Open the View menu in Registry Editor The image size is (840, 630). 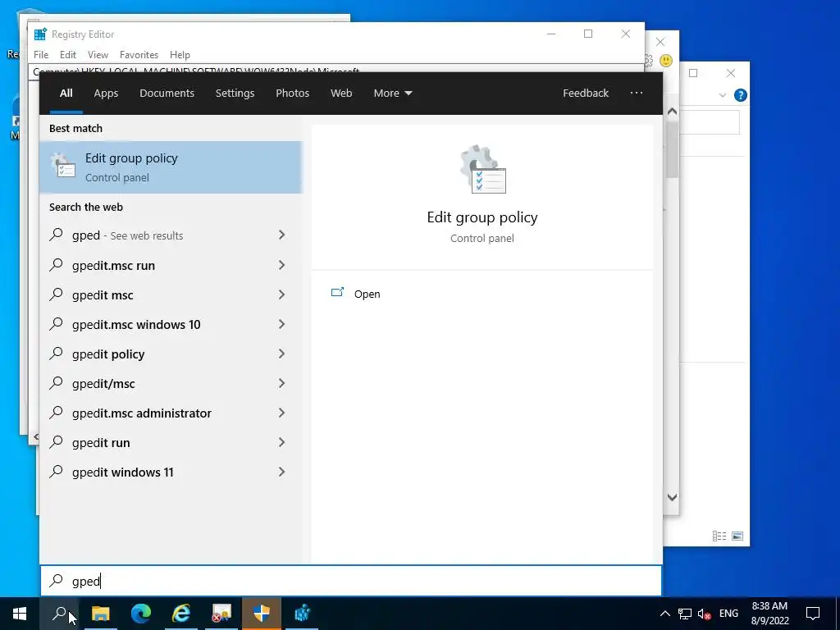click(x=98, y=55)
